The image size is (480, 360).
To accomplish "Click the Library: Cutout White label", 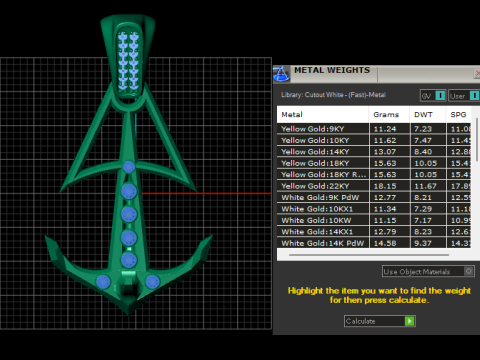I will (x=333, y=95).
